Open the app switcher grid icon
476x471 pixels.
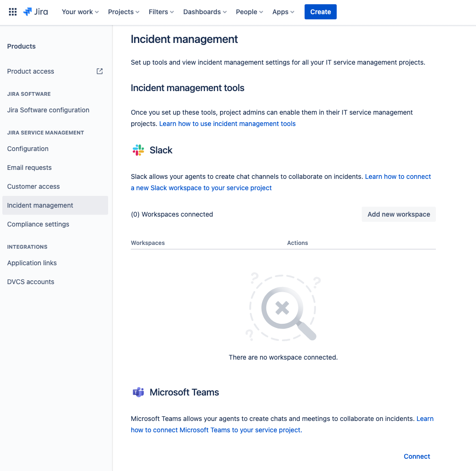tap(12, 12)
